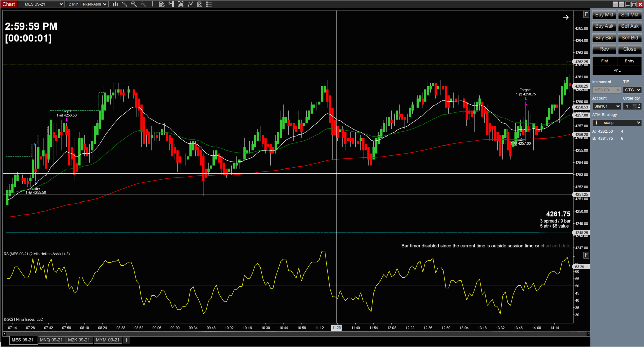Open the order quantity calculator icon
The width and height of the screenshot is (644, 347).
click(634, 106)
